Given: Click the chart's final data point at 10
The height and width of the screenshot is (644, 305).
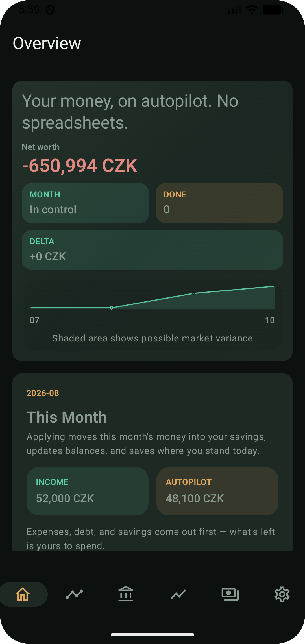Looking at the screenshot, I should pos(275,286).
